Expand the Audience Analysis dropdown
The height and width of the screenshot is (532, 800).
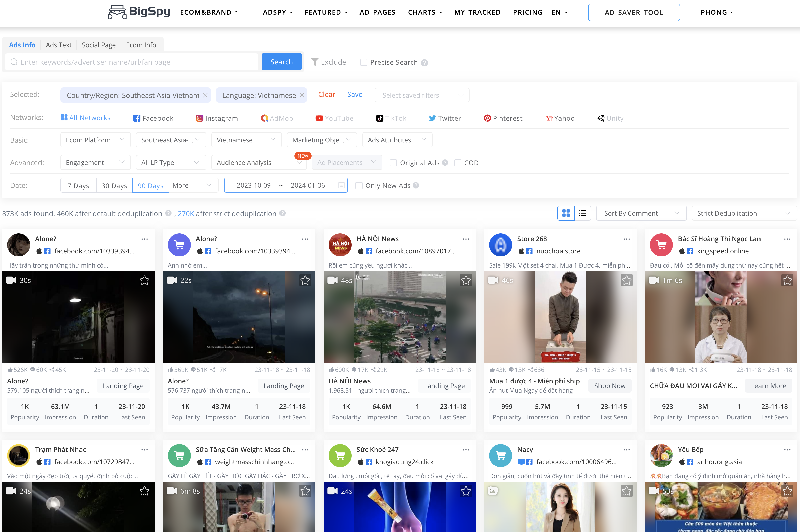click(259, 162)
